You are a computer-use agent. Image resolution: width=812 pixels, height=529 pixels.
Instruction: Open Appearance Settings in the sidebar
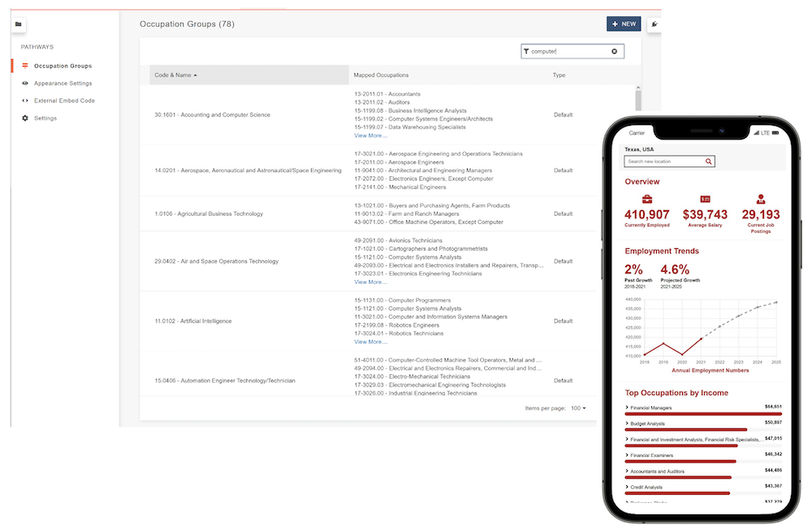pyautogui.click(x=63, y=84)
